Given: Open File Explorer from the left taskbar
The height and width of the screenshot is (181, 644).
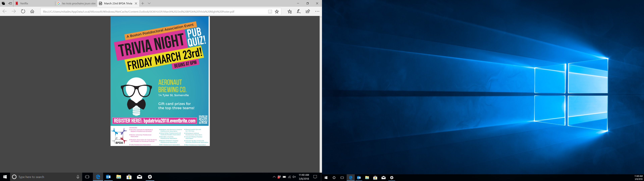Looking at the screenshot, I should (x=119, y=177).
